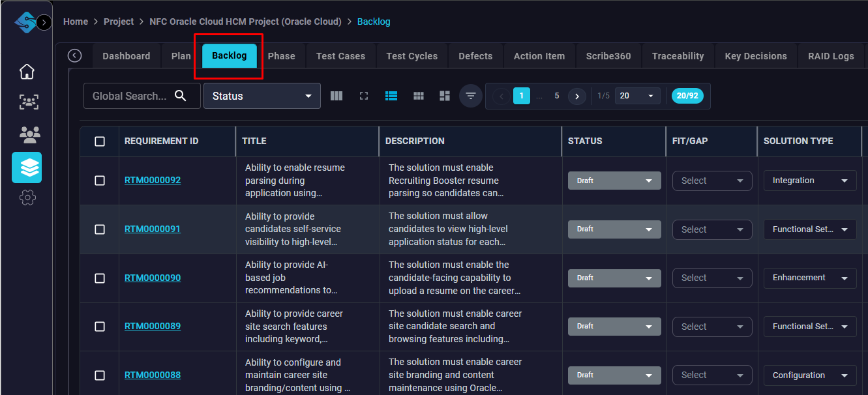Viewport: 868px width, 395px height.
Task: Click into the Global Search field
Action: tap(129, 96)
